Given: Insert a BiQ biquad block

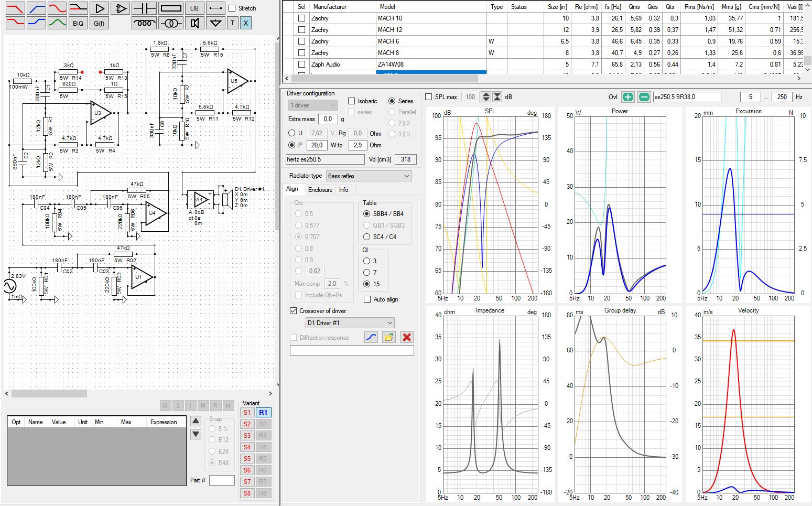Looking at the screenshot, I should 78,23.
